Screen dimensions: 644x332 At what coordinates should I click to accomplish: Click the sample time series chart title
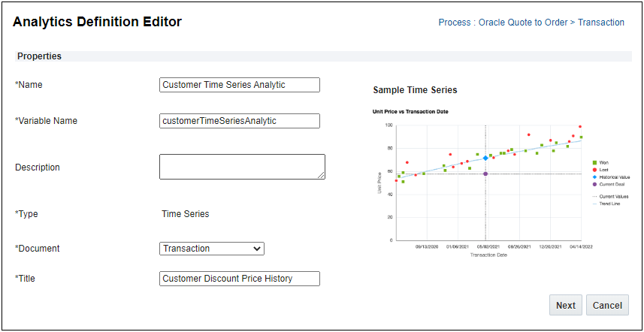[x=415, y=90]
